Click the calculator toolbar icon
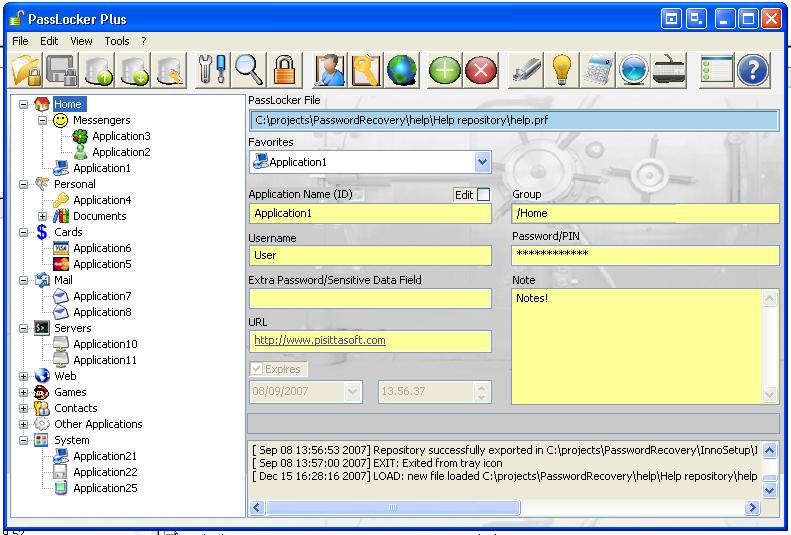Screen dimensions: 791x535 click(598, 70)
